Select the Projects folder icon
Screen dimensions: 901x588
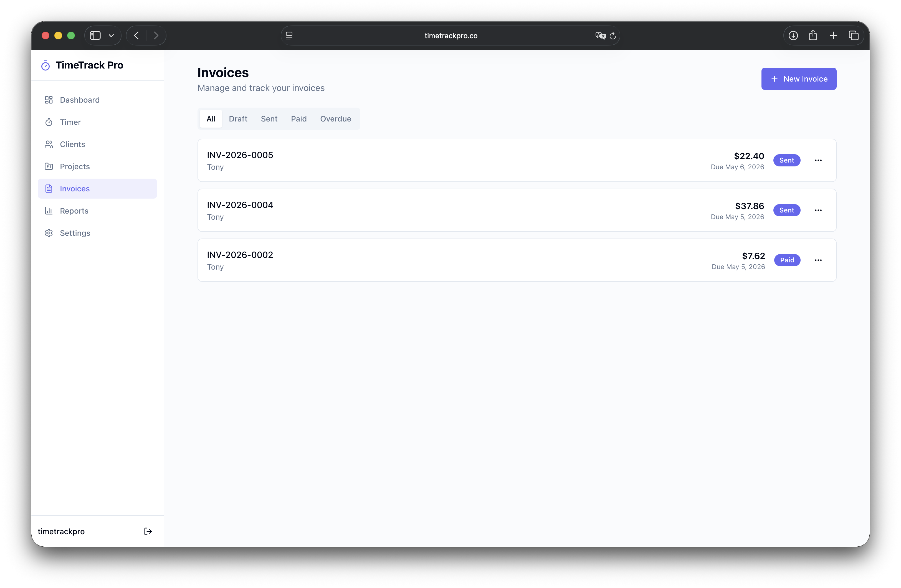click(49, 166)
